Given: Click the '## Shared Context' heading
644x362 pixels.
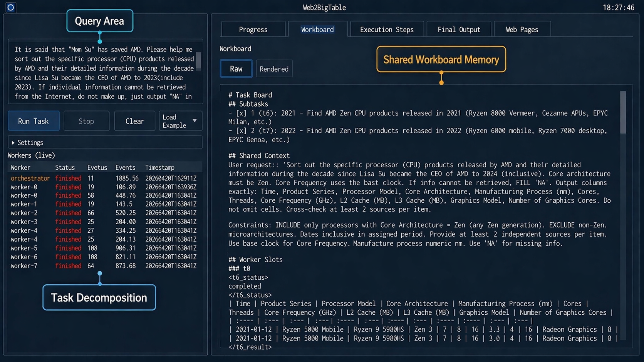Looking at the screenshot, I should pos(259,156).
